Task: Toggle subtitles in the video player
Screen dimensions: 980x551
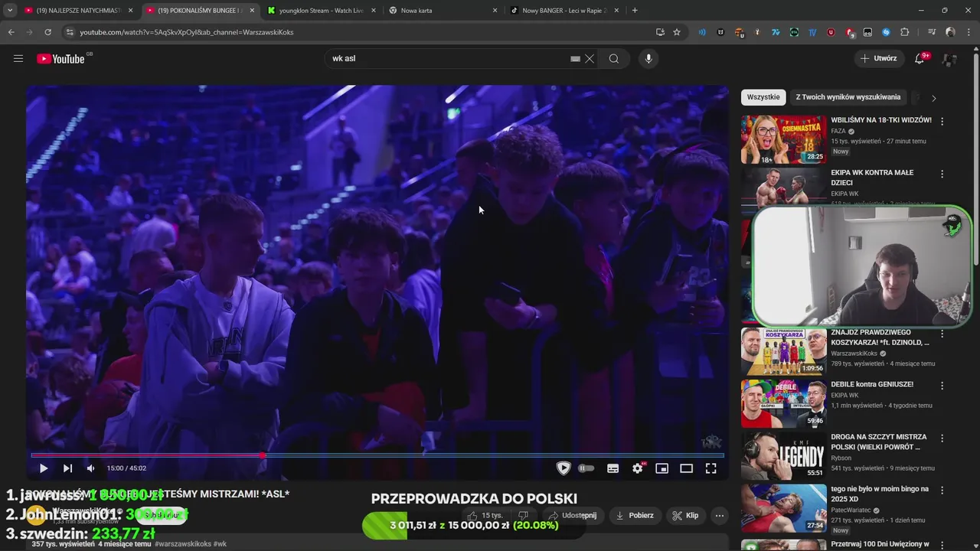Action: (x=612, y=468)
